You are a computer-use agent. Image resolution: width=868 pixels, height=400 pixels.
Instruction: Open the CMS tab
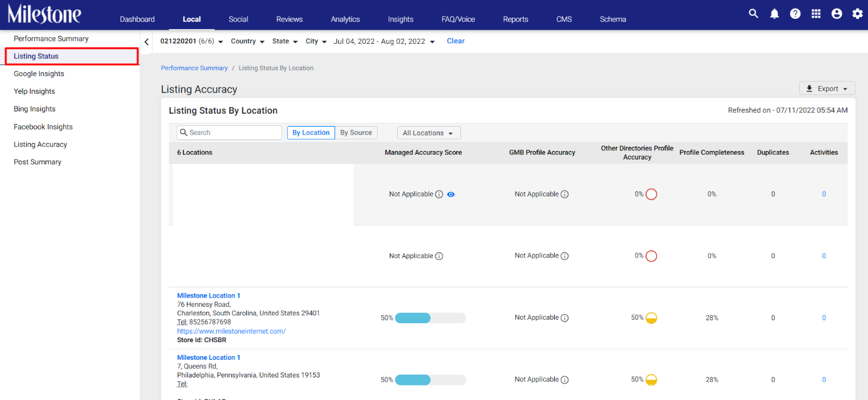coord(564,19)
